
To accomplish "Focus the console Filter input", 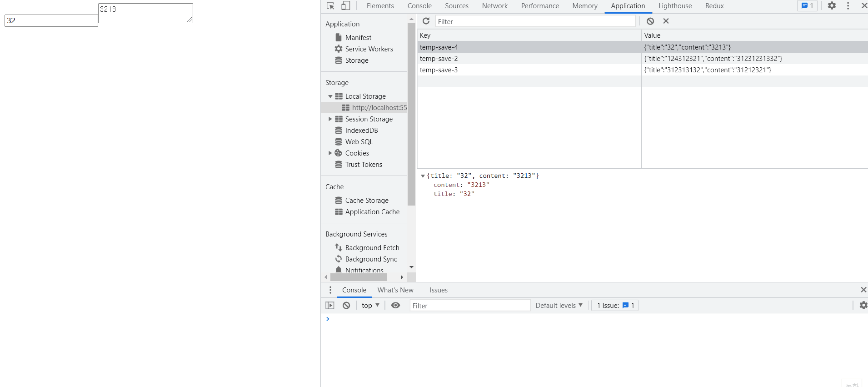I will tap(470, 306).
